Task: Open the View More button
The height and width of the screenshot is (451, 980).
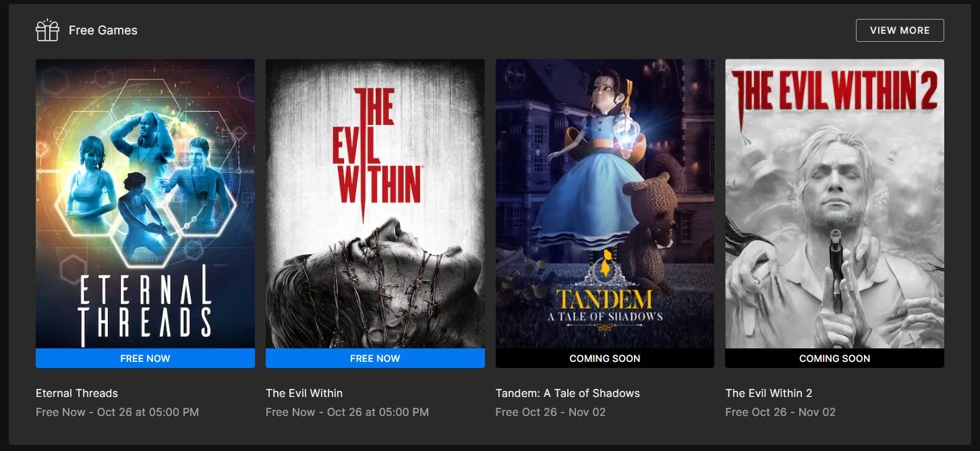Action: pos(900,30)
